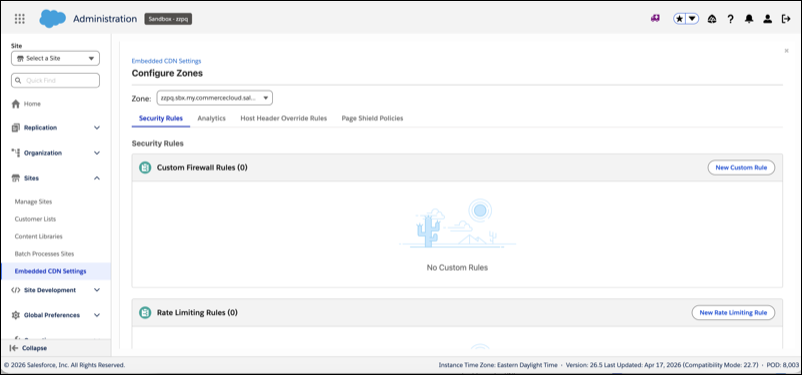Viewport: 802px width, 375px height.
Task: Open the user profile icon
Action: 767,19
